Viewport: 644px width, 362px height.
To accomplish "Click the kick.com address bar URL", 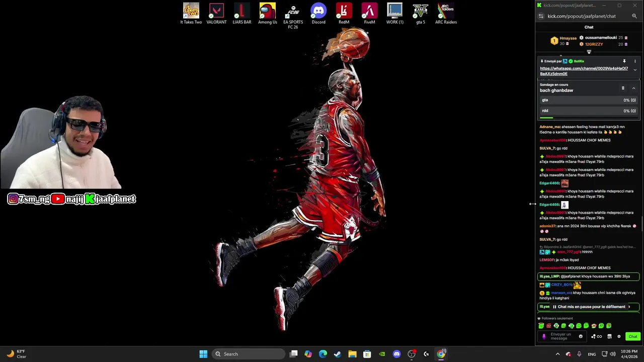I will click(581, 16).
